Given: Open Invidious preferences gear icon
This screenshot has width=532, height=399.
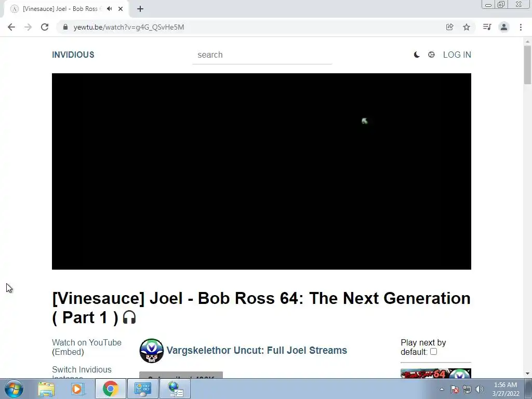Looking at the screenshot, I should tap(431, 55).
